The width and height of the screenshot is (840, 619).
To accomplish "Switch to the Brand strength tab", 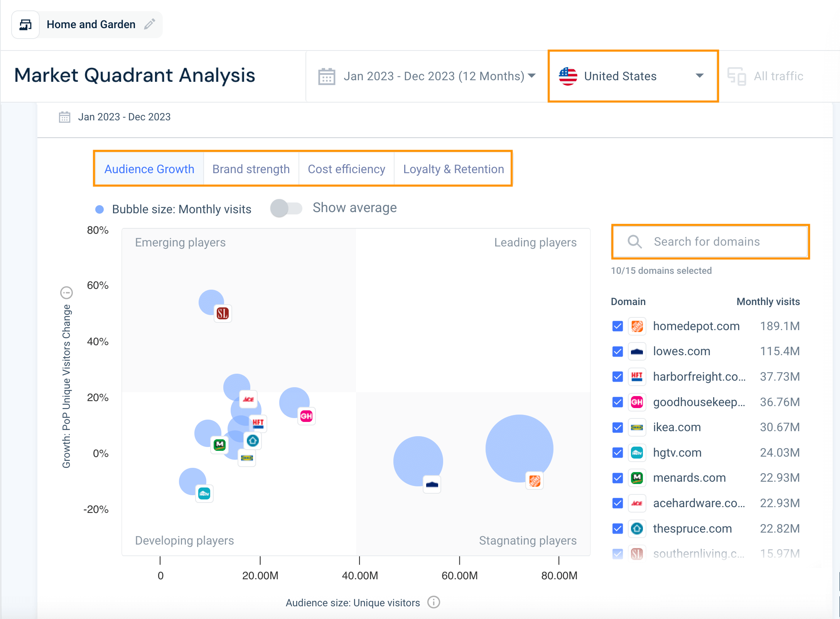I will click(251, 169).
